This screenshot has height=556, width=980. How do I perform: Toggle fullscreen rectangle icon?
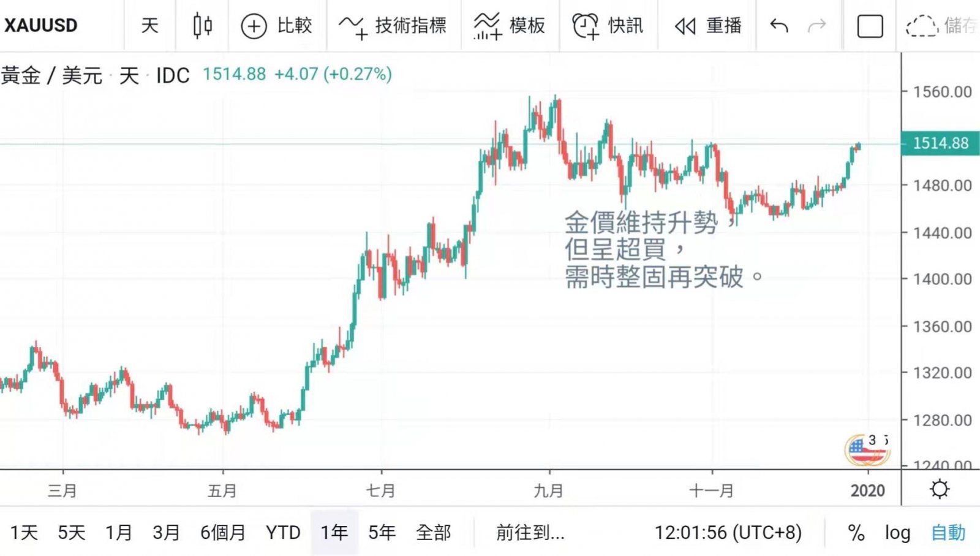pyautogui.click(x=870, y=26)
